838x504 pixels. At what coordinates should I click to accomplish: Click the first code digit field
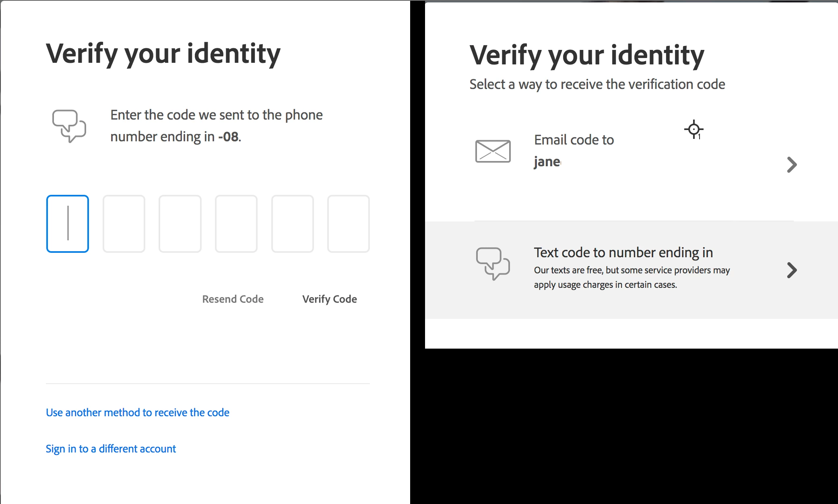tap(68, 224)
